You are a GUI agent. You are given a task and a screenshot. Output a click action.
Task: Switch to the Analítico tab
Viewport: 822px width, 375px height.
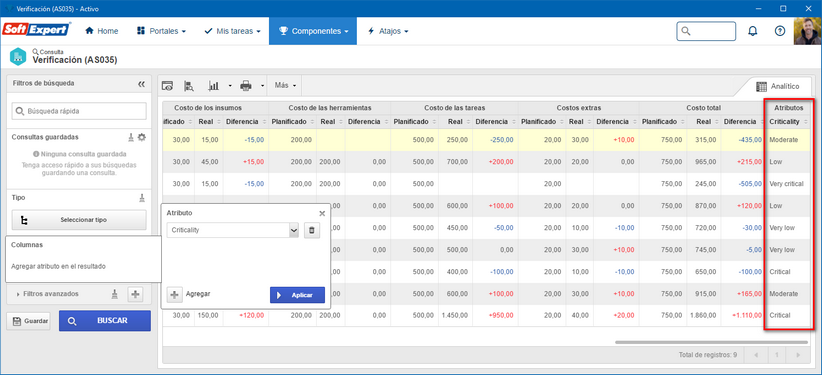point(778,86)
